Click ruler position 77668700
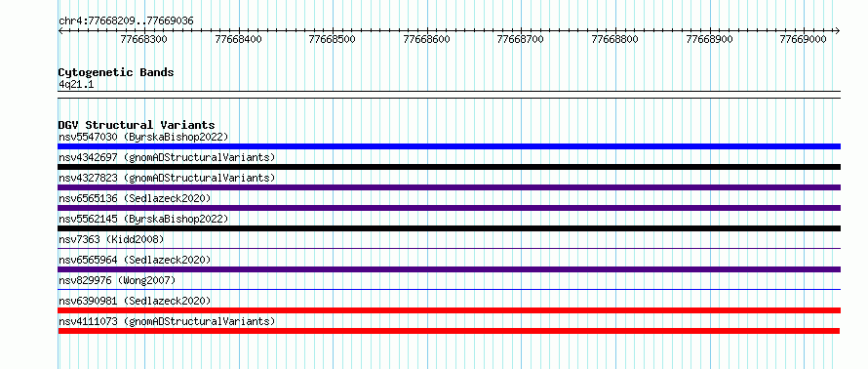 tap(521, 39)
